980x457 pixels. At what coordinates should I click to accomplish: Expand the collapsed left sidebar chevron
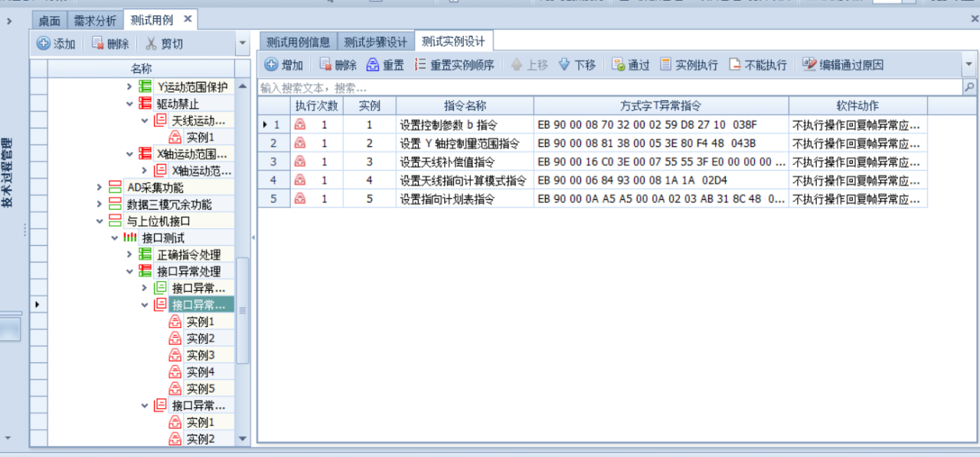point(9,21)
